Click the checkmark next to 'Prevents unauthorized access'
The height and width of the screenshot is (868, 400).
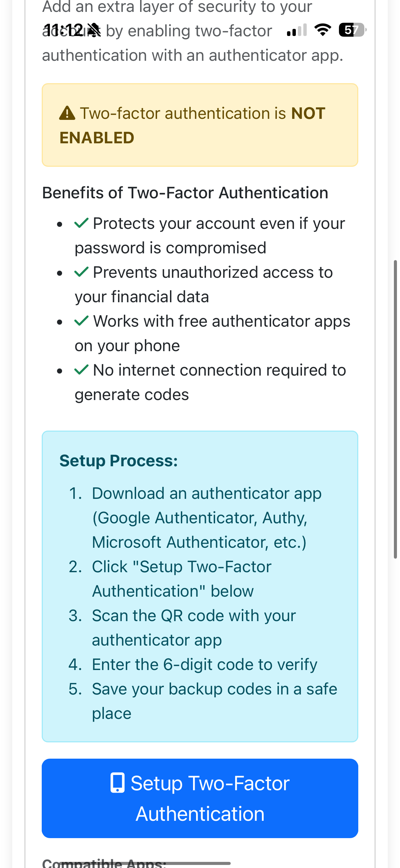click(x=82, y=272)
